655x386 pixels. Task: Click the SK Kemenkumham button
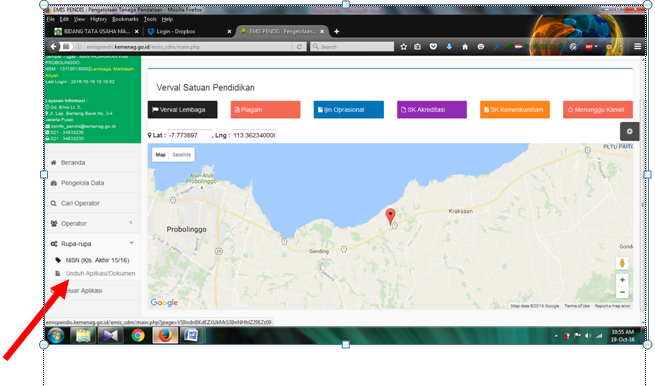click(x=515, y=109)
